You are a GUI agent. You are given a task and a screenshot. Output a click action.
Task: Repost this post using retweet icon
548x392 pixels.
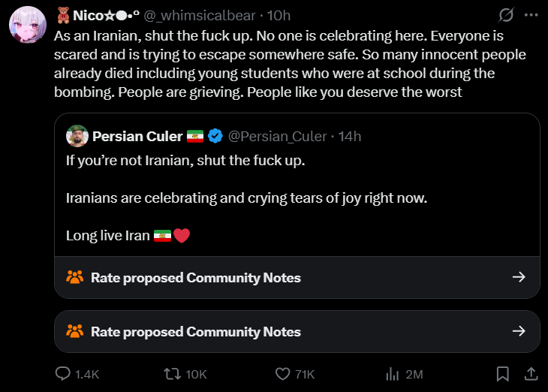tap(173, 373)
